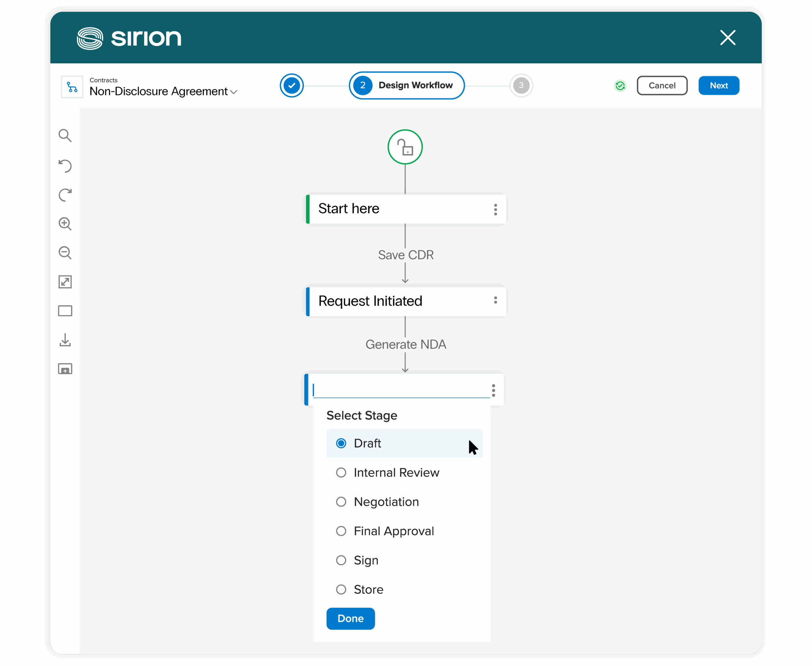Click the download workflow icon
This screenshot has height=666, width=812.
click(x=65, y=340)
